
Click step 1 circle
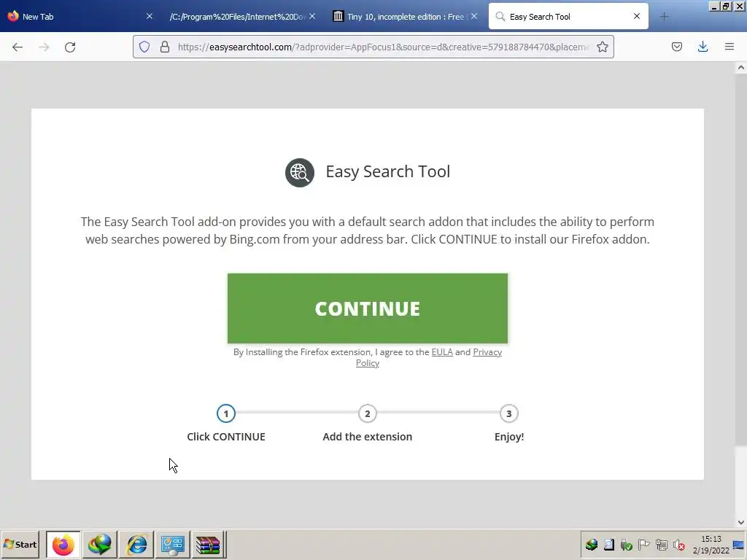click(x=226, y=413)
